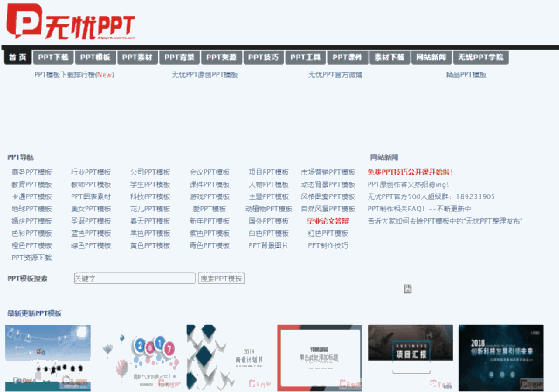Click the 搜索PPT模板 button
Screen dimensions: 559x392
pos(221,278)
